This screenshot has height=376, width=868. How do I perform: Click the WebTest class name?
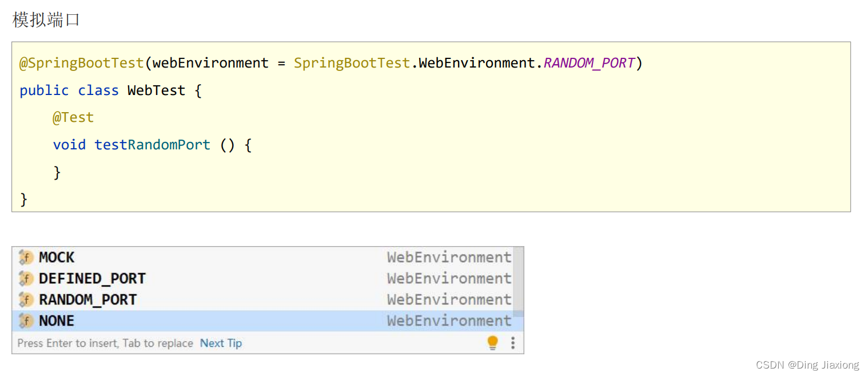(x=156, y=90)
